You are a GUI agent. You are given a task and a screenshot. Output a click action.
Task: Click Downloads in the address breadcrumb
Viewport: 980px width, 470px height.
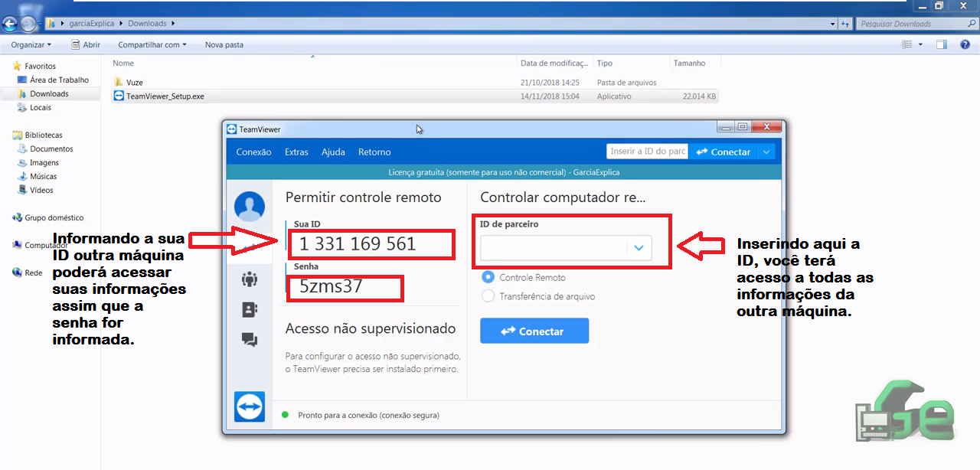pyautogui.click(x=148, y=24)
